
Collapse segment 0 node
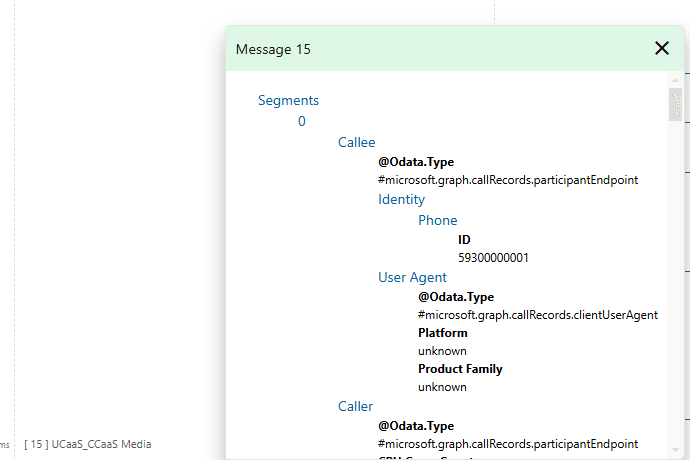coord(302,121)
